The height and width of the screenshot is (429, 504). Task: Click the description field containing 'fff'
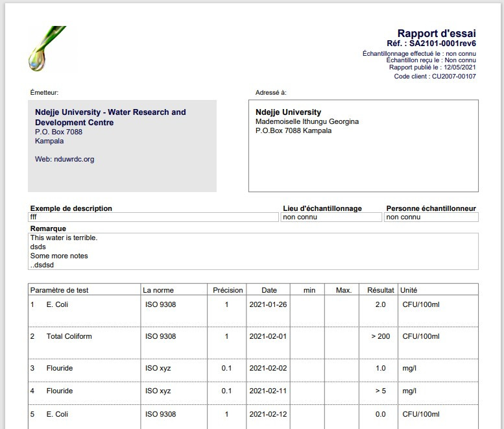pos(153,217)
